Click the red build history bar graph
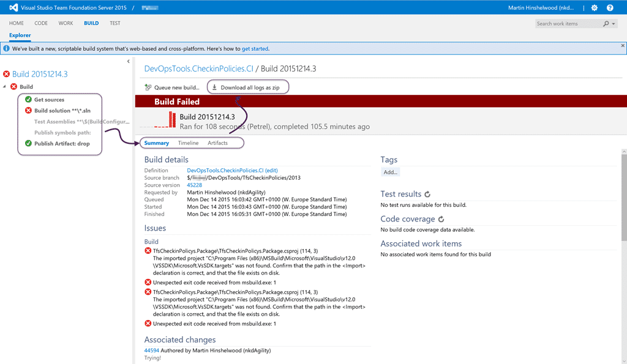The width and height of the screenshot is (627, 364). (172, 119)
